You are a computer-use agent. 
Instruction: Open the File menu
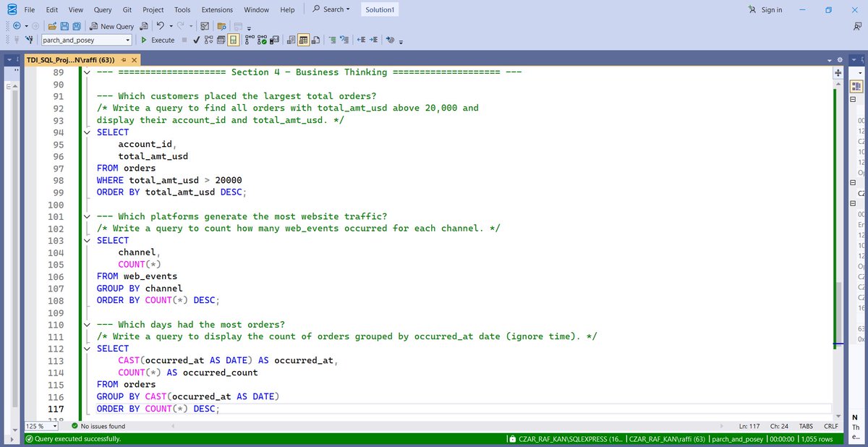30,9
